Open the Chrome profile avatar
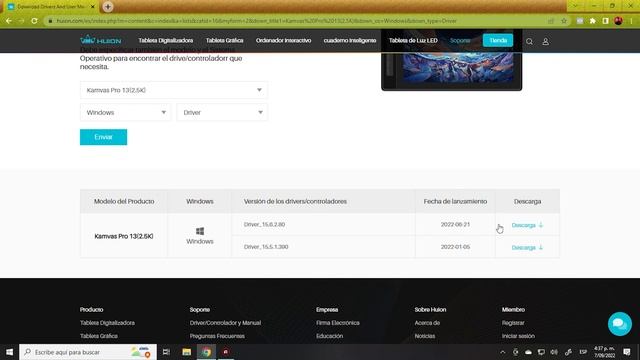 [618, 21]
